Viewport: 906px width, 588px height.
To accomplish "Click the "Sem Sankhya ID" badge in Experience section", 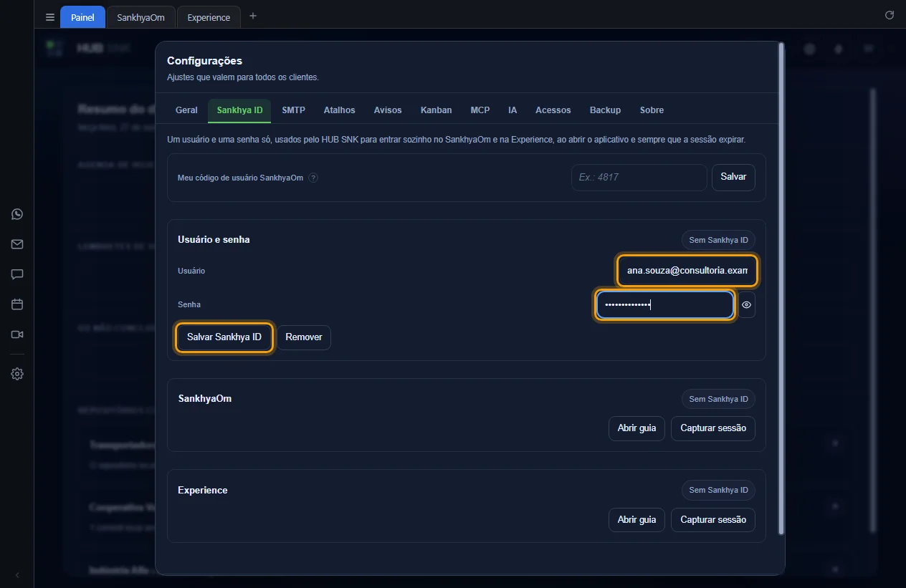I will tap(718, 490).
